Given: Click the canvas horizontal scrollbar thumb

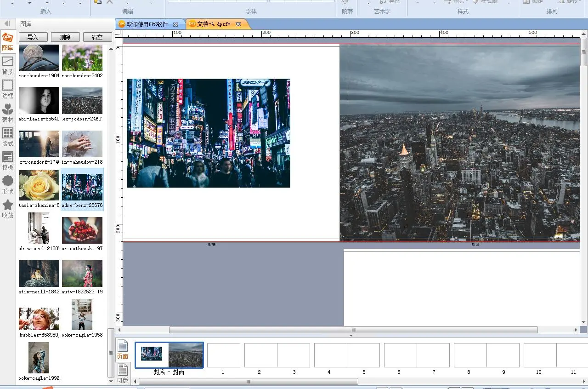Looking at the screenshot, I should 353,330.
